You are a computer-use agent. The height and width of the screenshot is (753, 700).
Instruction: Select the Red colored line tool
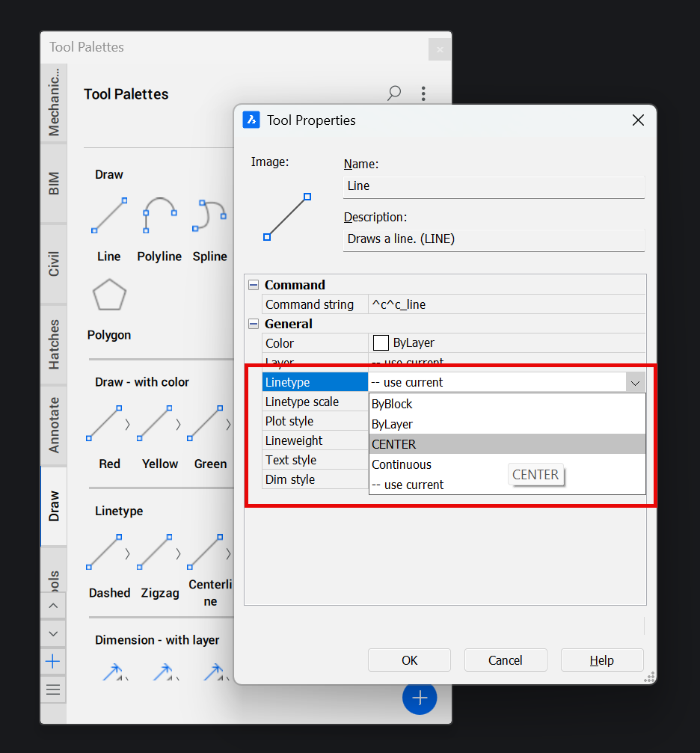point(105,424)
